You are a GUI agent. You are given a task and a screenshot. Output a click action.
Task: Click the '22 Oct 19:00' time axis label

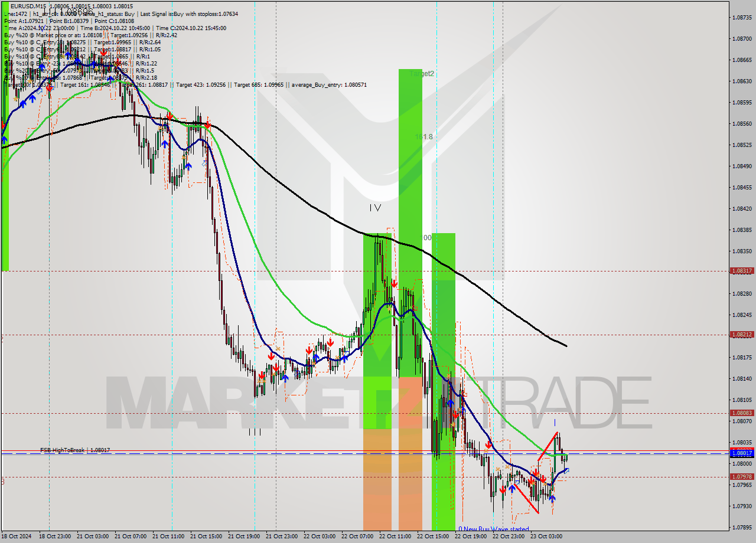pyautogui.click(x=471, y=537)
